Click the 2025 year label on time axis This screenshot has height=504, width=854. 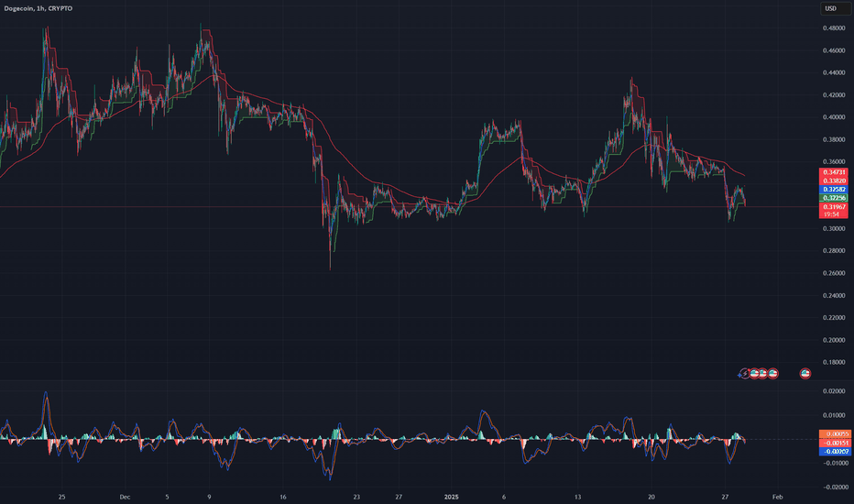pos(452,497)
